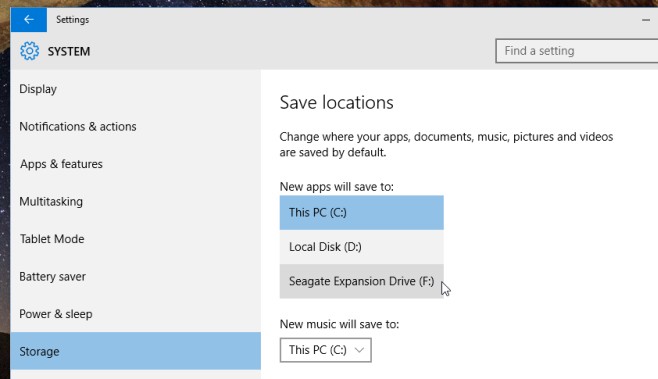This screenshot has width=658, height=379.
Task: Go back using the blue arrow
Action: tap(29, 20)
